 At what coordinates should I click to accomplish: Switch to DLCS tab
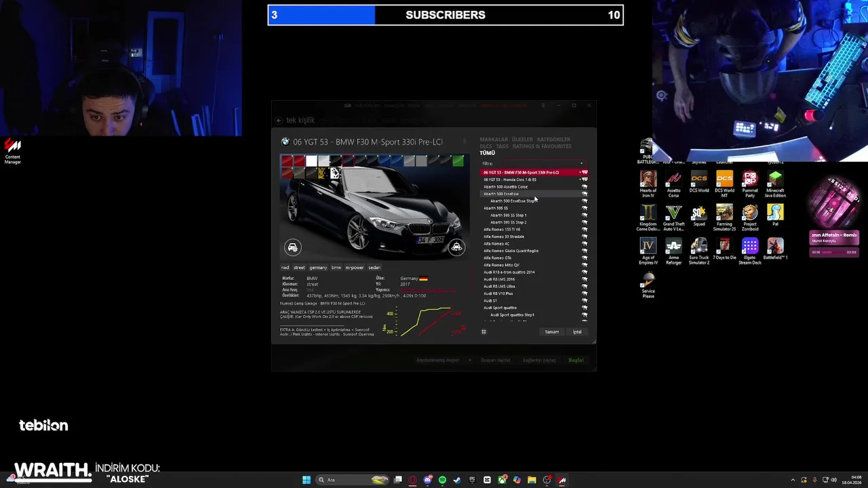[x=486, y=146]
